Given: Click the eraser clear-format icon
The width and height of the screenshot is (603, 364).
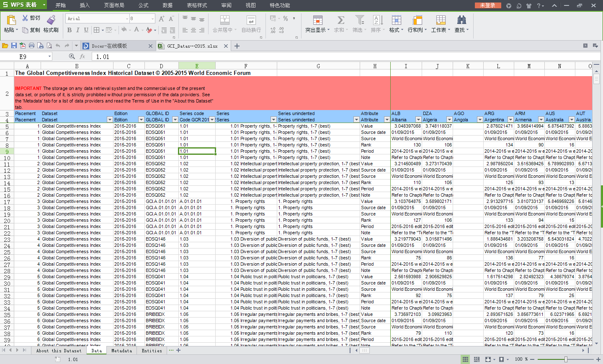Looking at the screenshot, I should pos(149,30).
